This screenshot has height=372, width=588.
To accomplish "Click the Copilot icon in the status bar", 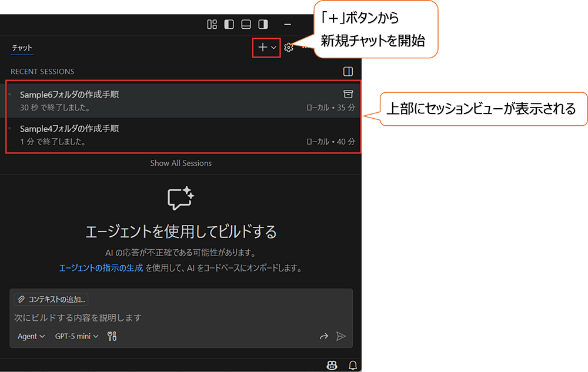I will point(332,364).
